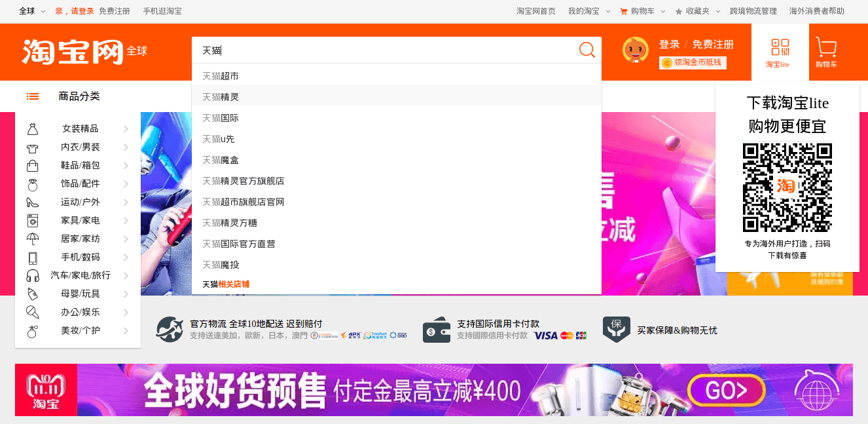Expand the 居家/家纺 category arrow

[x=126, y=239]
